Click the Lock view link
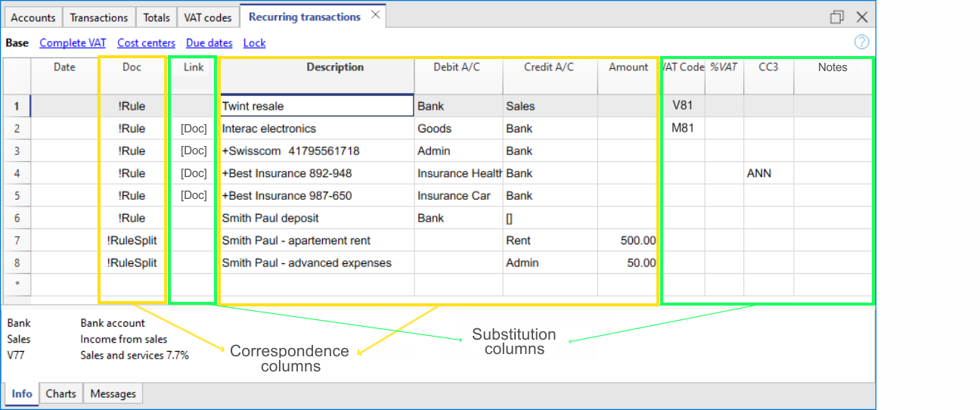980x410 pixels. [x=254, y=43]
